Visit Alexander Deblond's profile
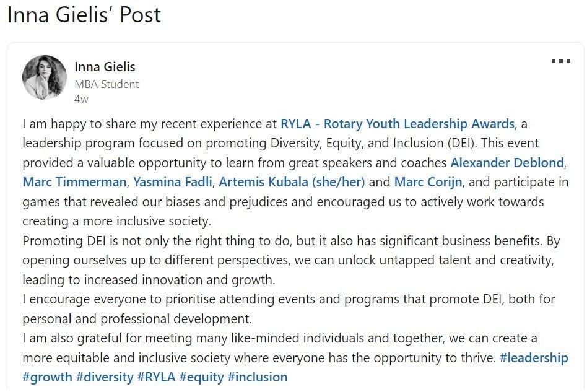This screenshot has width=587, height=392. (507, 162)
